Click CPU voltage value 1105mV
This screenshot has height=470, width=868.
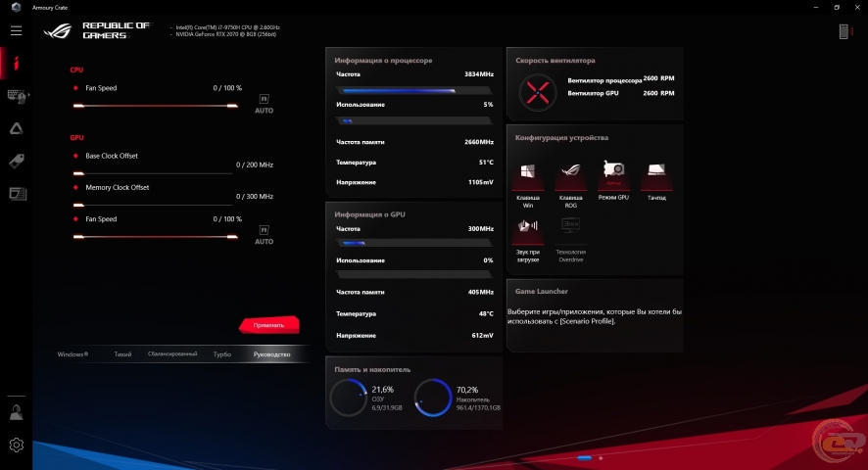480,182
